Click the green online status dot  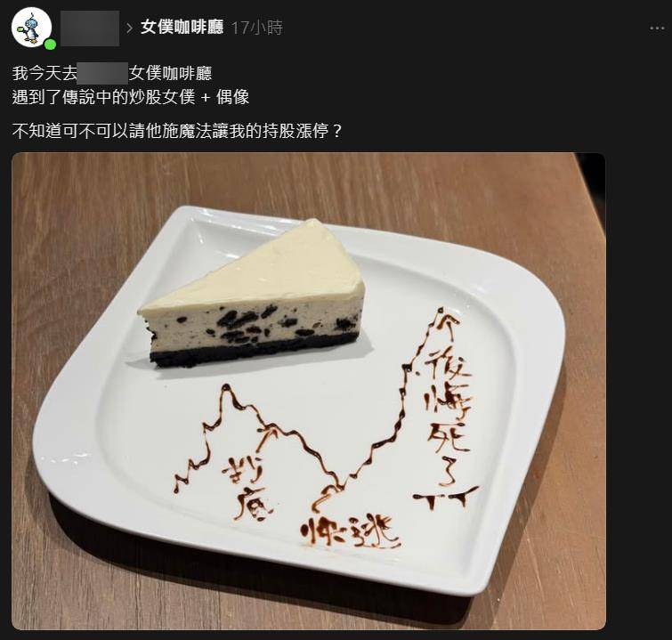pyautogui.click(x=50, y=45)
